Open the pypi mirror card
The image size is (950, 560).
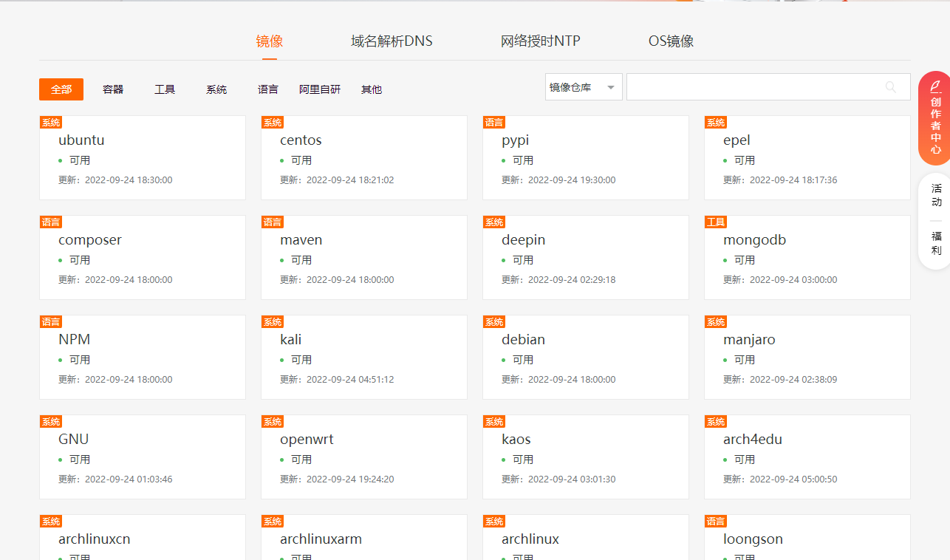586,157
